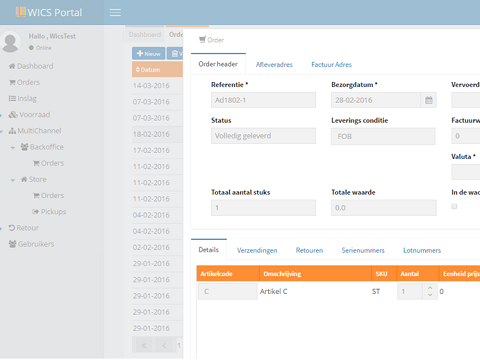Click the Artikelcode column header
Viewport: 480px width, 360px height.
(x=228, y=274)
